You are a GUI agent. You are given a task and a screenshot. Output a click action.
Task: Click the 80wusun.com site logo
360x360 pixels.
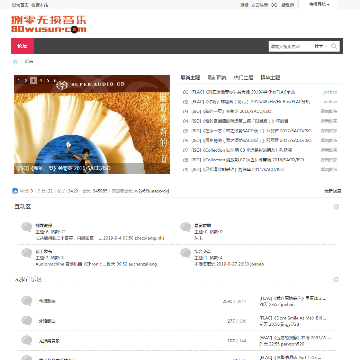[x=49, y=24]
